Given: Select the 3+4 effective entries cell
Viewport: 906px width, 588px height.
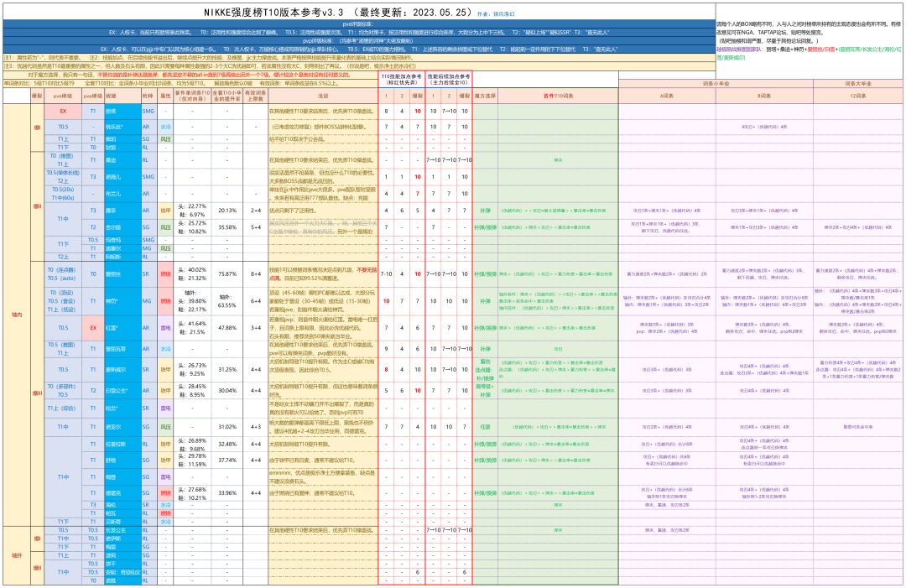Looking at the screenshot, I should [x=255, y=327].
